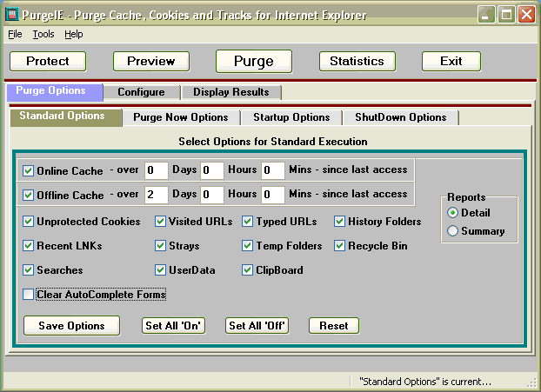Click the Offline Cache Hours input field
The image size is (541, 392).
tap(212, 195)
